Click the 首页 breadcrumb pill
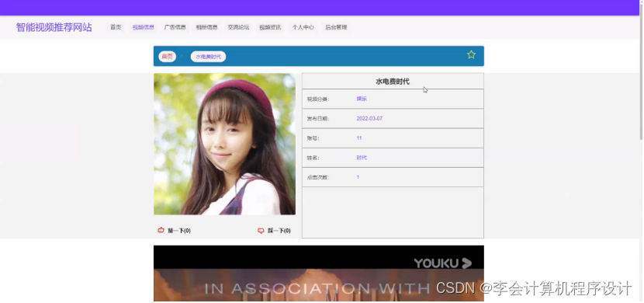 tap(167, 57)
